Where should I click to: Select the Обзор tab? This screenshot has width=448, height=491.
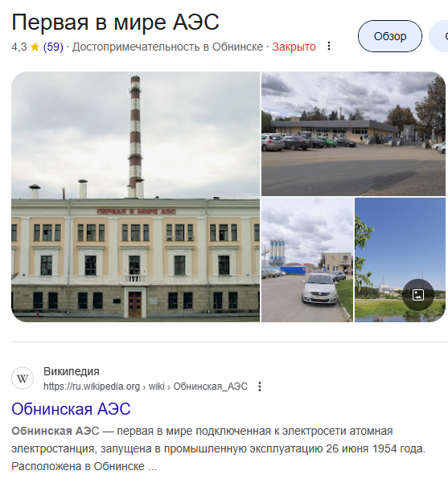[x=390, y=36]
